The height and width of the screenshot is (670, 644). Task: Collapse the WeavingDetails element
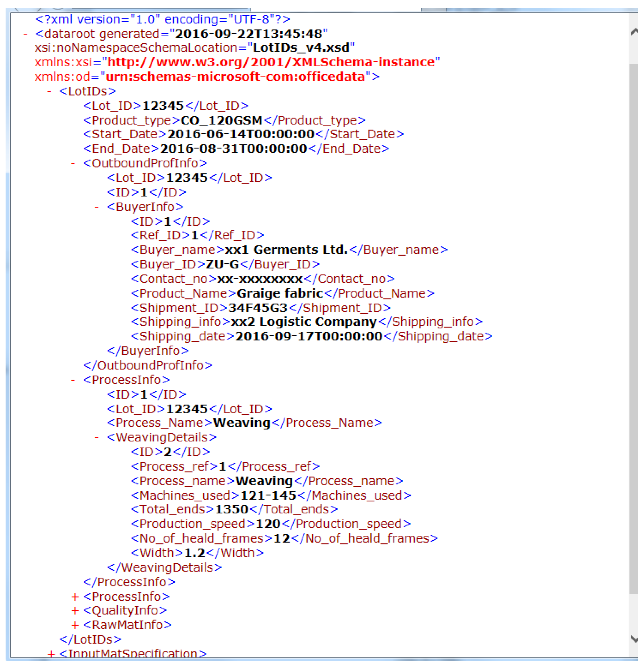pos(97,437)
